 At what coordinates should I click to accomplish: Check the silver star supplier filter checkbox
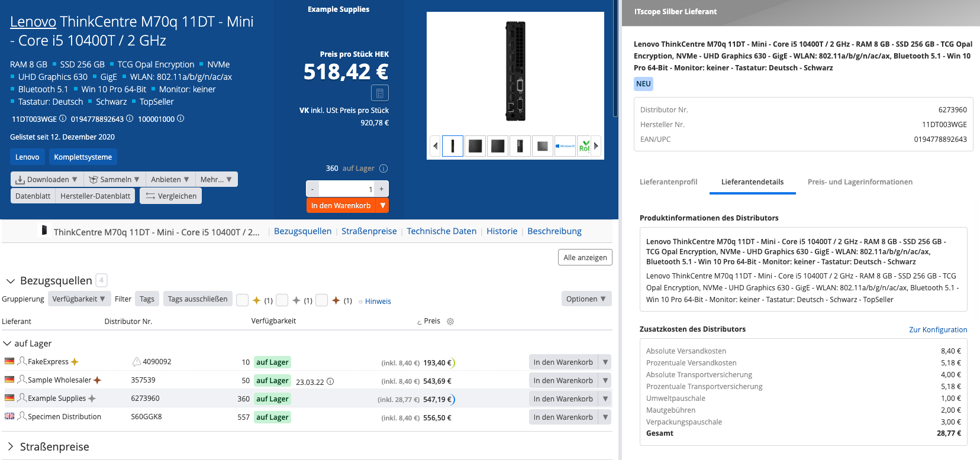click(282, 300)
